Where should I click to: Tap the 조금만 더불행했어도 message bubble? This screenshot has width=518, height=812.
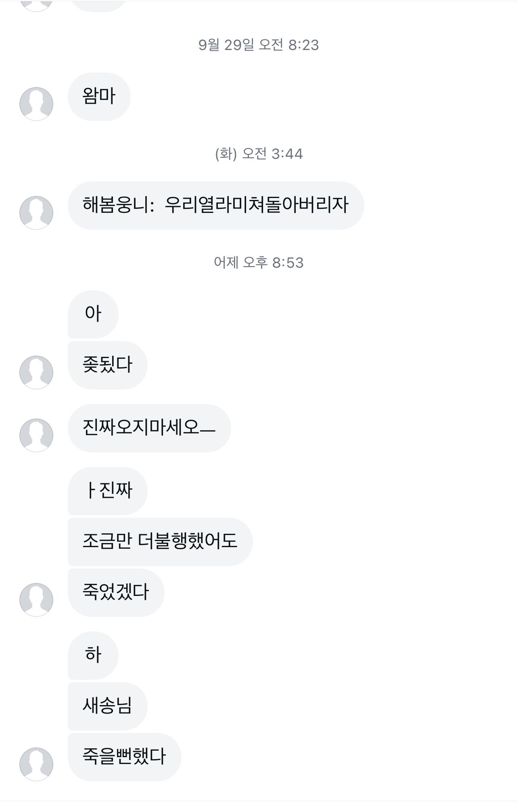160,541
